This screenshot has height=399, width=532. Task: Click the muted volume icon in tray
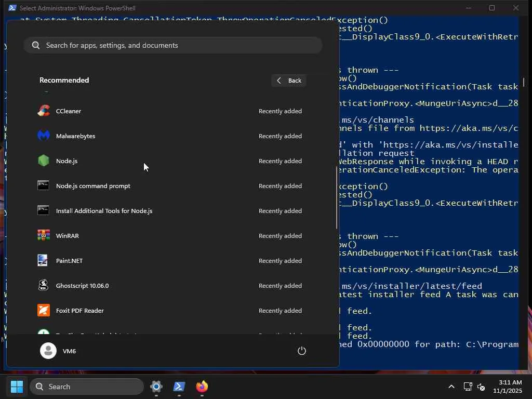[481, 387]
